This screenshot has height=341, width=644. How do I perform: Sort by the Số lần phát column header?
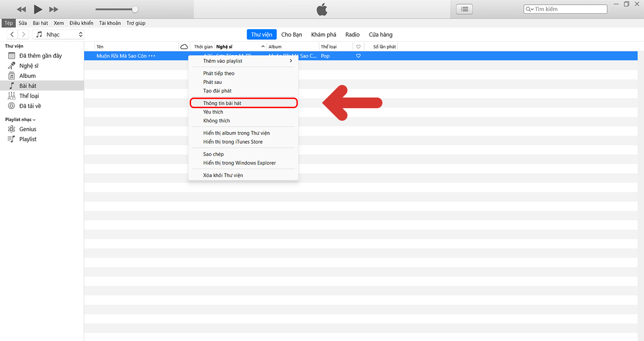coord(384,47)
